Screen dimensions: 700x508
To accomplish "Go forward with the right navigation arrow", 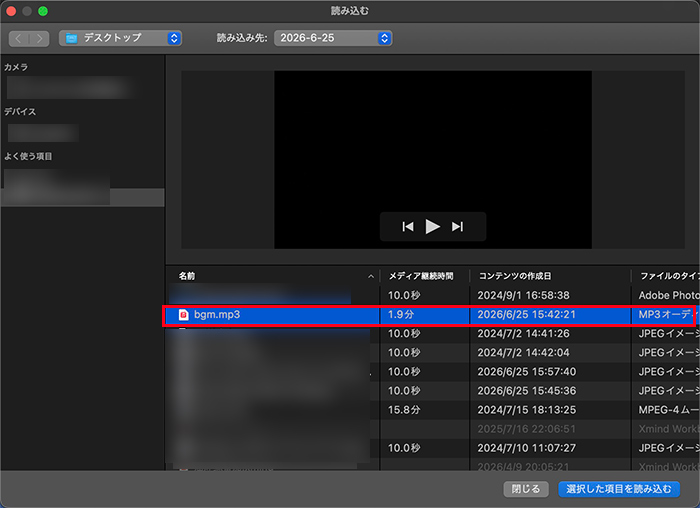I will 39,38.
